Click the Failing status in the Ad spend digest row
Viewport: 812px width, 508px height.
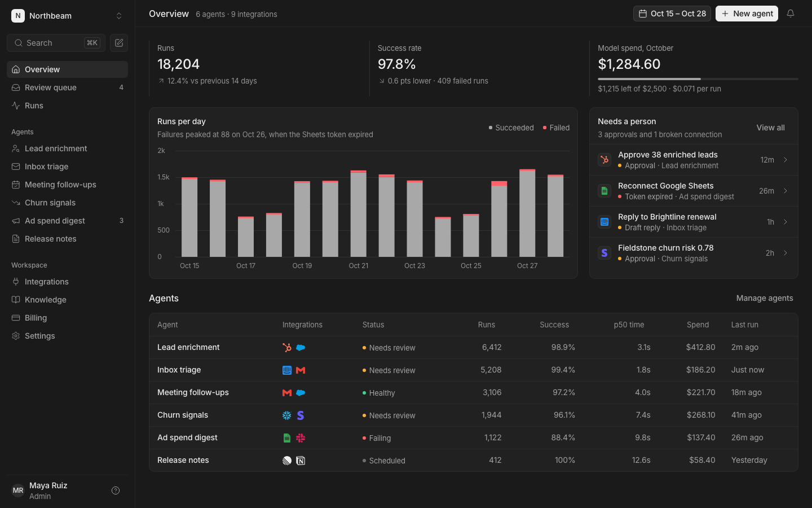click(x=377, y=438)
